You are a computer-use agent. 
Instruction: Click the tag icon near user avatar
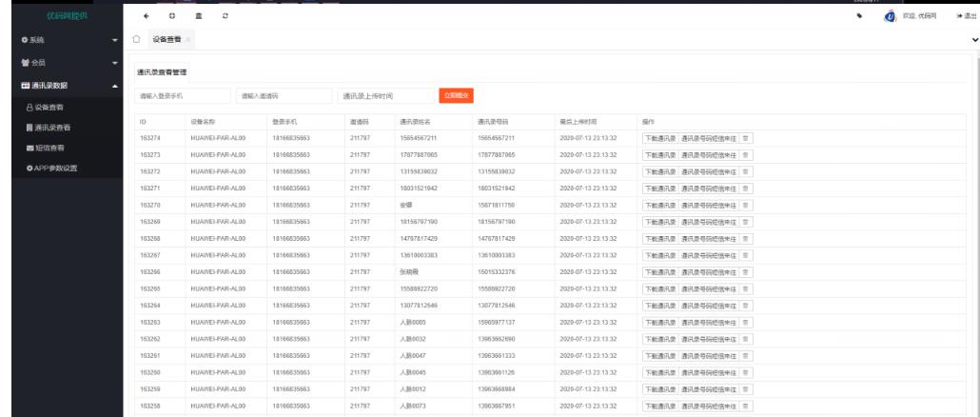coord(860,16)
